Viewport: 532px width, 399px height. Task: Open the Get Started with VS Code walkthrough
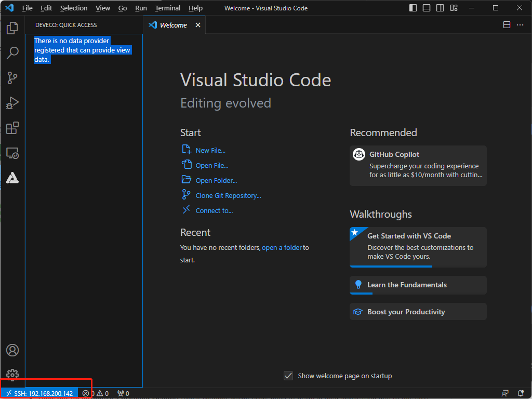(418, 247)
